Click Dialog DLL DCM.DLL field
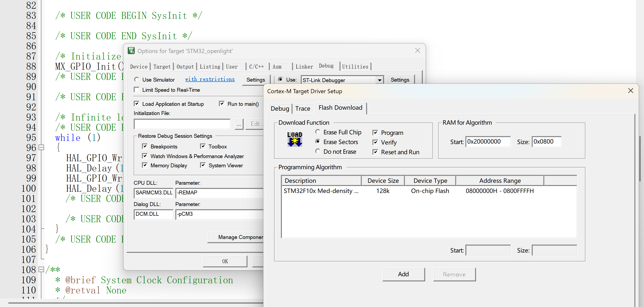Viewport: 644px width, 307px height. [x=153, y=214]
